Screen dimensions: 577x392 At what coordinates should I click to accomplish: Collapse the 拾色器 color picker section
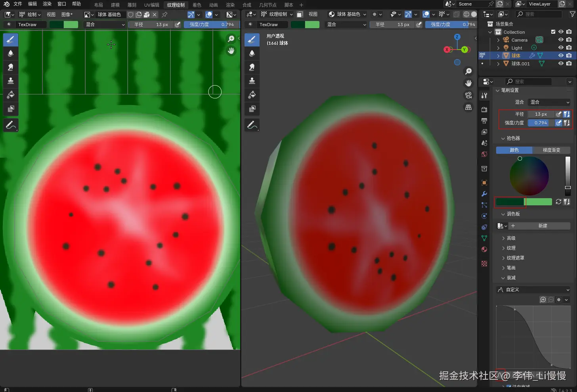point(503,138)
